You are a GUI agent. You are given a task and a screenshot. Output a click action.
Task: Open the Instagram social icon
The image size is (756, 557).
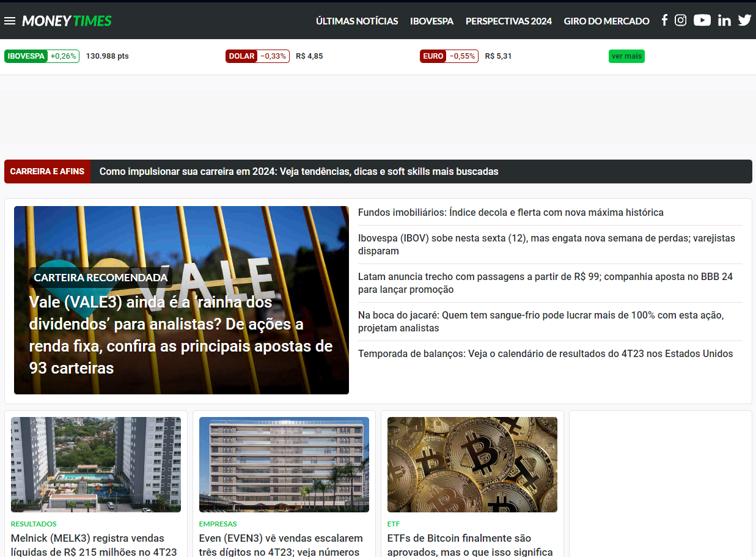point(680,20)
